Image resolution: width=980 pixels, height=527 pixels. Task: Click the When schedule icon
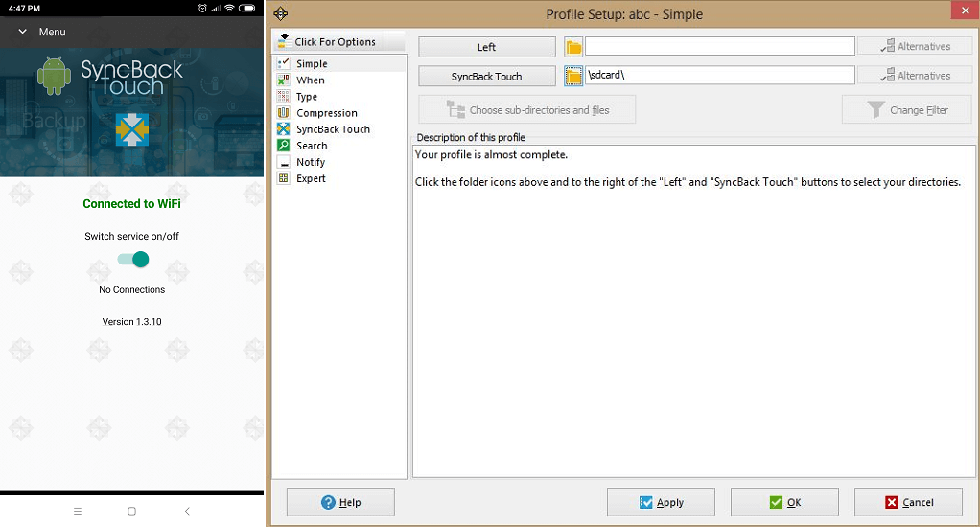coord(284,80)
